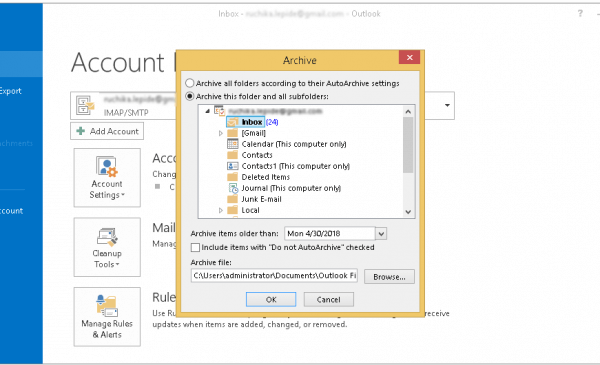The height and width of the screenshot is (365, 600).
Task: Click the date field showing Mon 4/30/2018
Action: pos(330,233)
